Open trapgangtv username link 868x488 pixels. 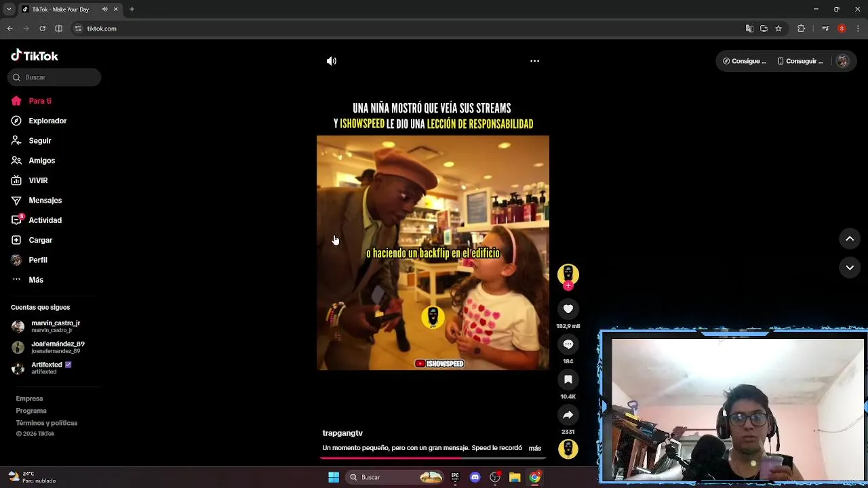[342, 433]
